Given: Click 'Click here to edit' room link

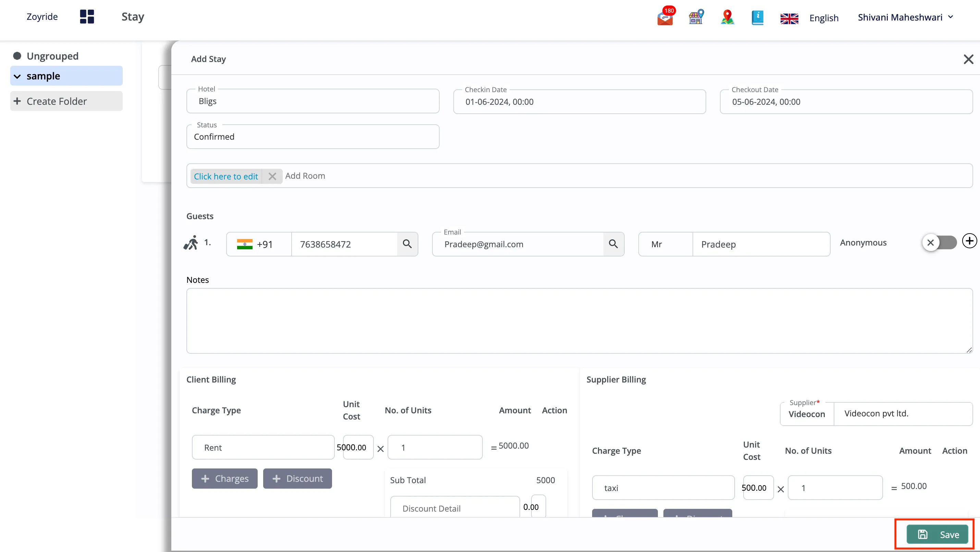Looking at the screenshot, I should pos(225,176).
